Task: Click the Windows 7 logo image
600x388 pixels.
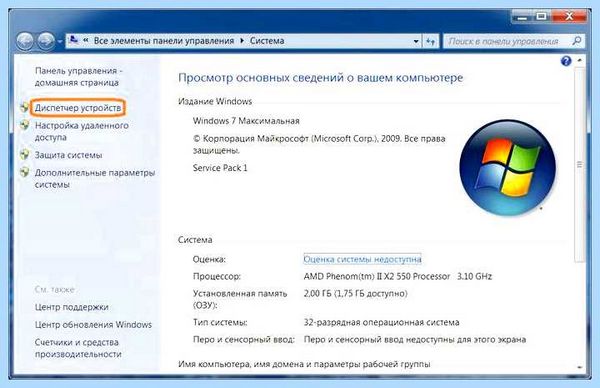Action: click(508, 168)
